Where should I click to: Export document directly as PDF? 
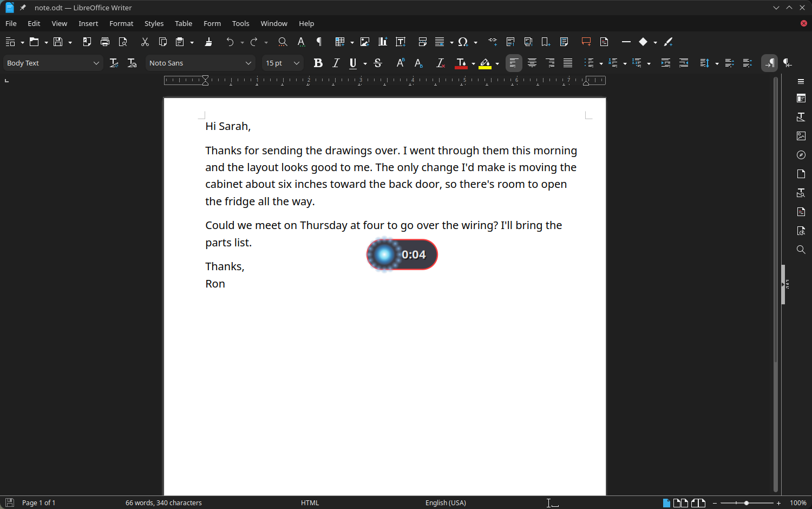click(x=87, y=42)
